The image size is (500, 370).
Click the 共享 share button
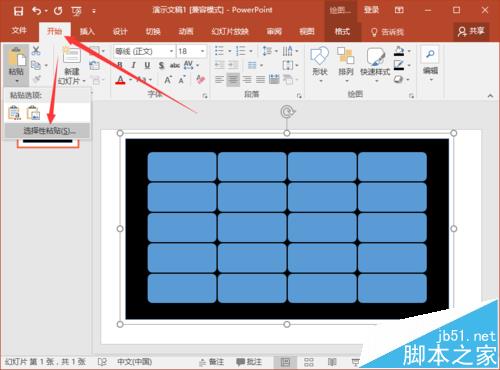471,31
